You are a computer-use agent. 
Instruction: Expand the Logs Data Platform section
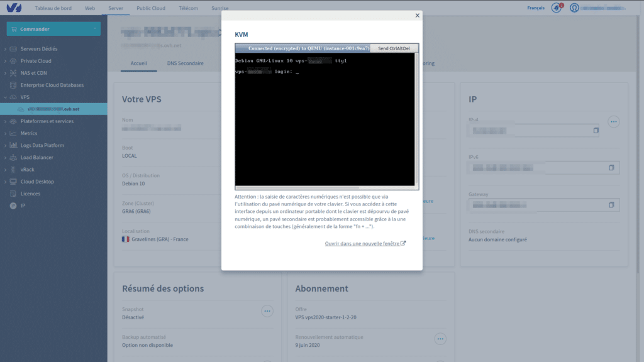click(x=5, y=145)
